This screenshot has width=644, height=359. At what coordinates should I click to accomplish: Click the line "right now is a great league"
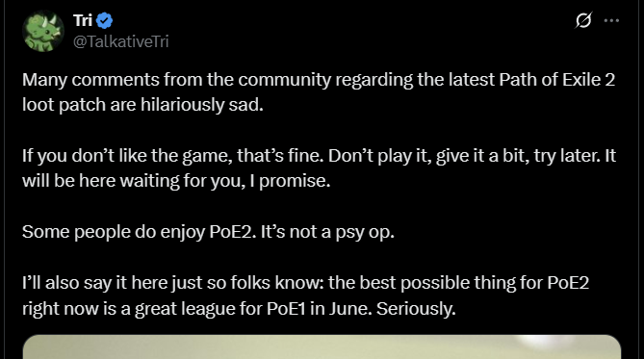pos(239,309)
